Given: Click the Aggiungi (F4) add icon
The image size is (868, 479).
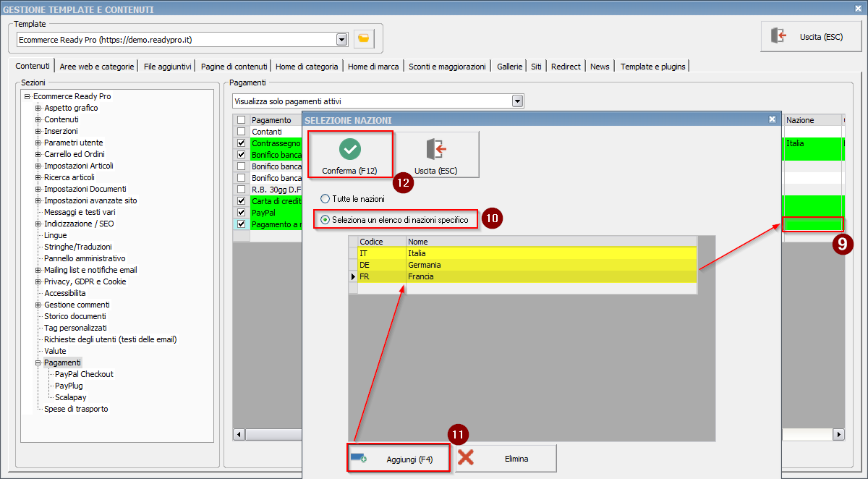Looking at the screenshot, I should 359,459.
